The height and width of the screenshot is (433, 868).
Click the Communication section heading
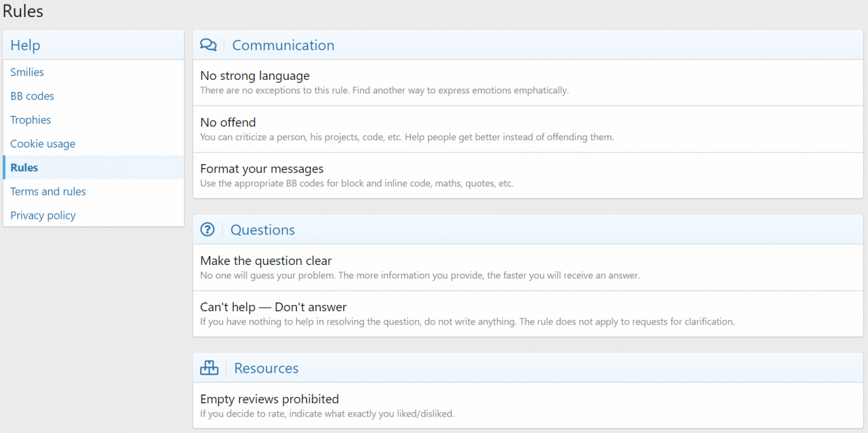283,45
